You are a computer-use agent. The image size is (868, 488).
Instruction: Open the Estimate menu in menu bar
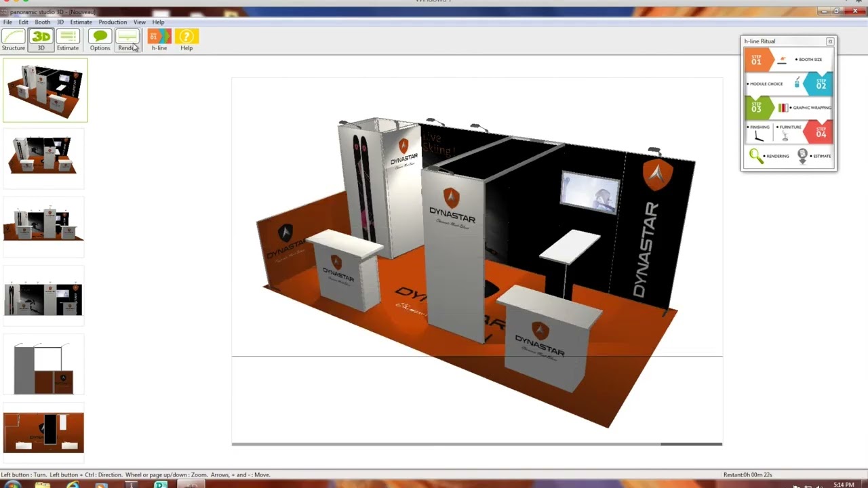(x=81, y=22)
